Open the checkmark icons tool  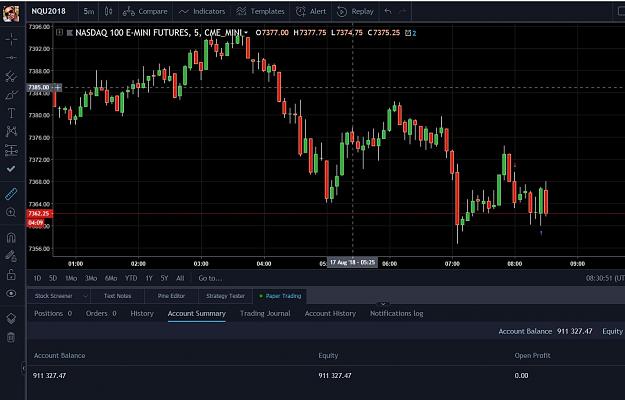tap(11, 169)
